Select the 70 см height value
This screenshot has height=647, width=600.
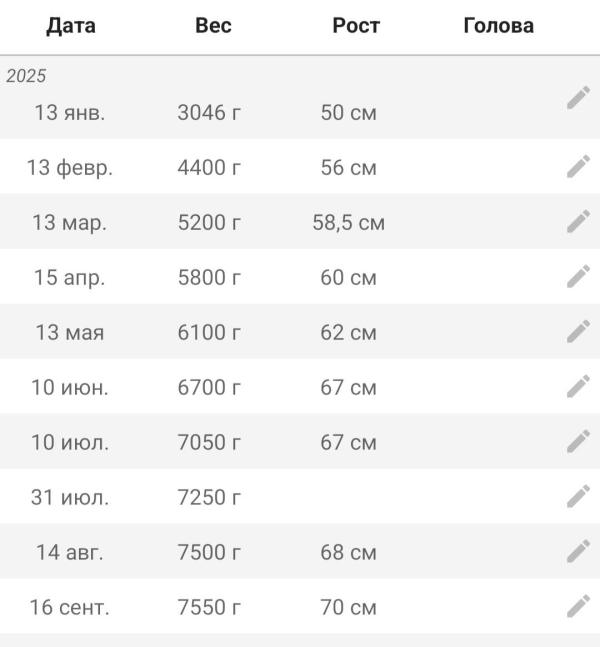tap(348, 607)
